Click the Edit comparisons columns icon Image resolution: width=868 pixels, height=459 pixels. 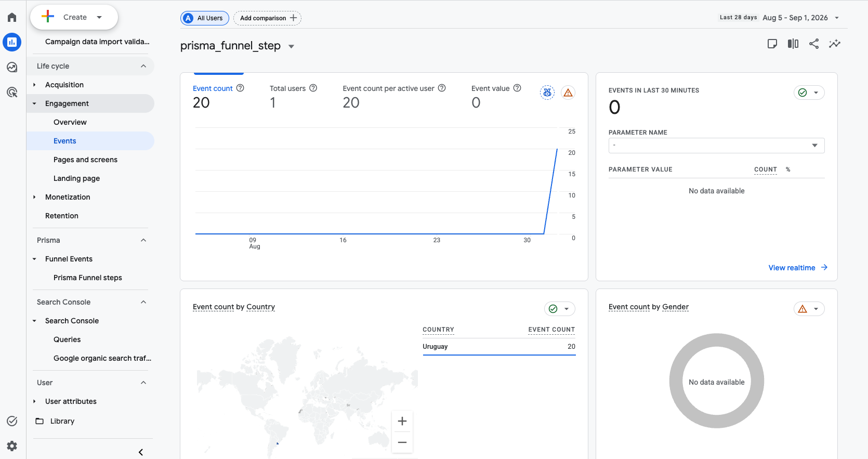tap(793, 44)
